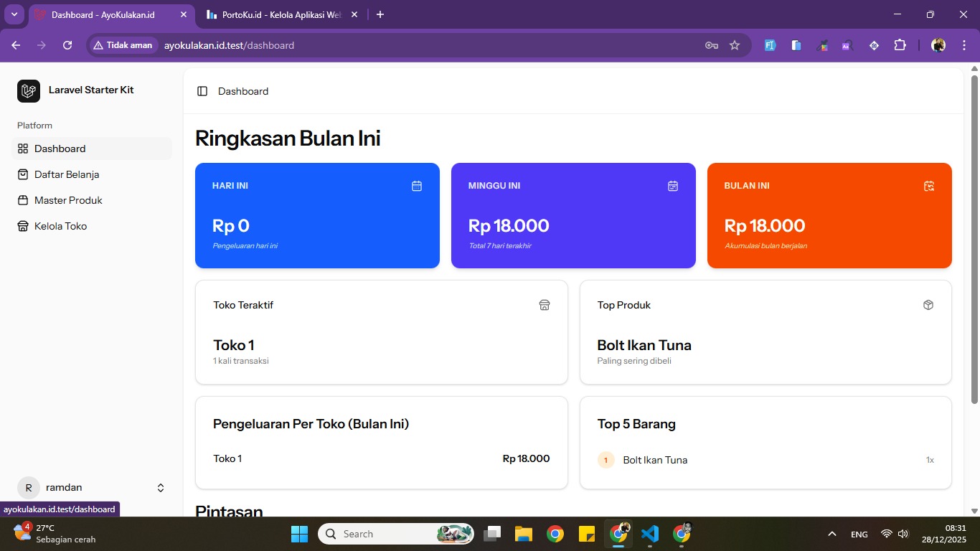Toggle the sidebar using the panel icon beside Dashboard
This screenshot has width=980, height=551.
202,91
